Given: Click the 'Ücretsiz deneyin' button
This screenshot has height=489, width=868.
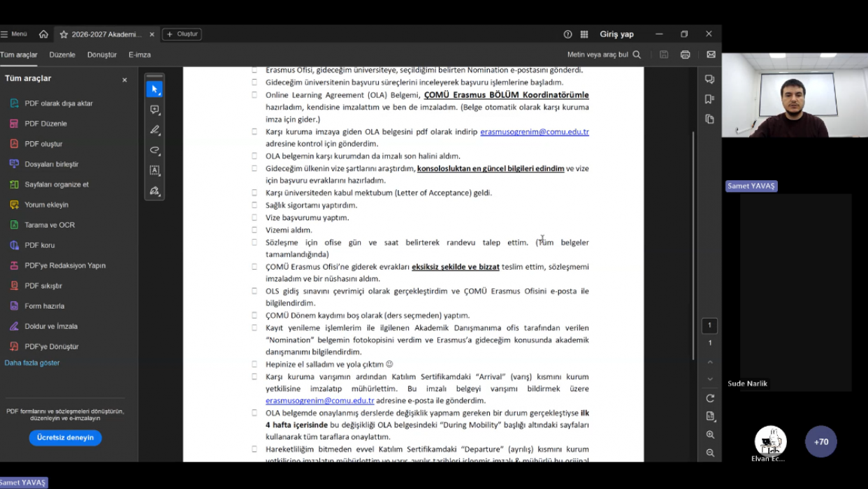Looking at the screenshot, I should 65,437.
